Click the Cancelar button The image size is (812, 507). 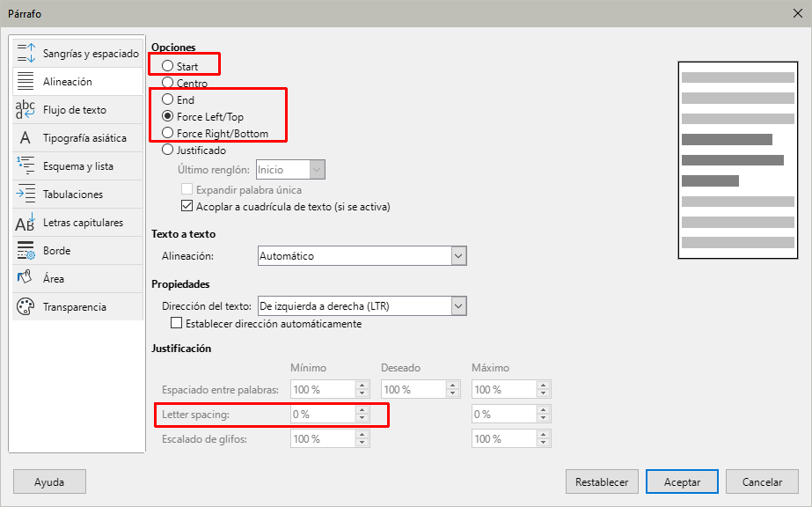tap(762, 482)
